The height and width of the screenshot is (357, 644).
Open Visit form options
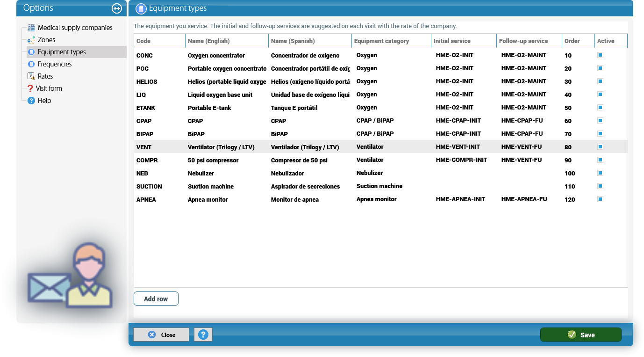pos(49,88)
